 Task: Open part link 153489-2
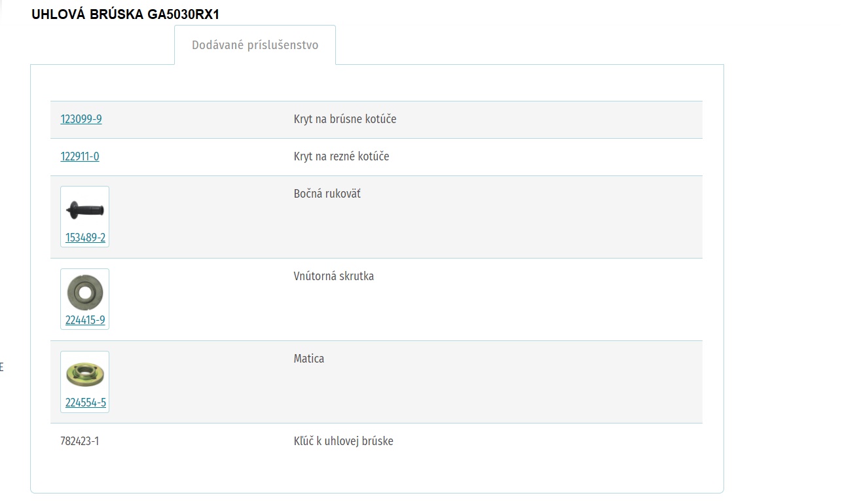click(85, 238)
